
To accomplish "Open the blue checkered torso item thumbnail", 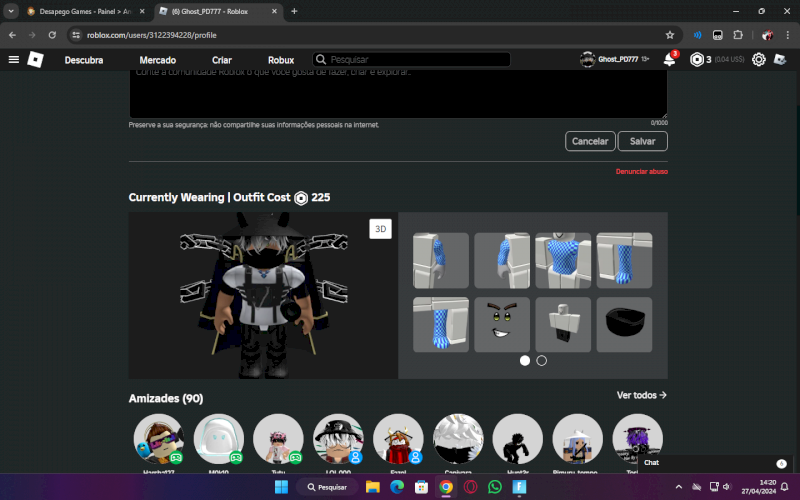I will pos(563,260).
